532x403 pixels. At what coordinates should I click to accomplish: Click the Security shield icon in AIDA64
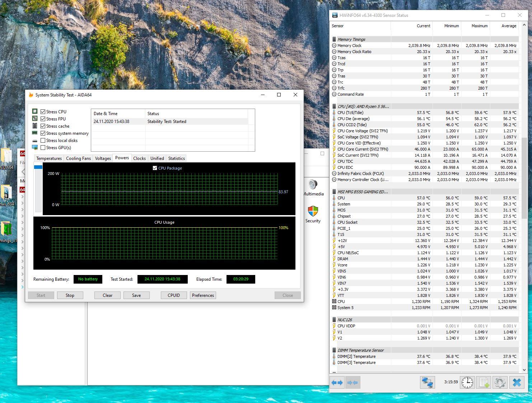[x=313, y=211]
